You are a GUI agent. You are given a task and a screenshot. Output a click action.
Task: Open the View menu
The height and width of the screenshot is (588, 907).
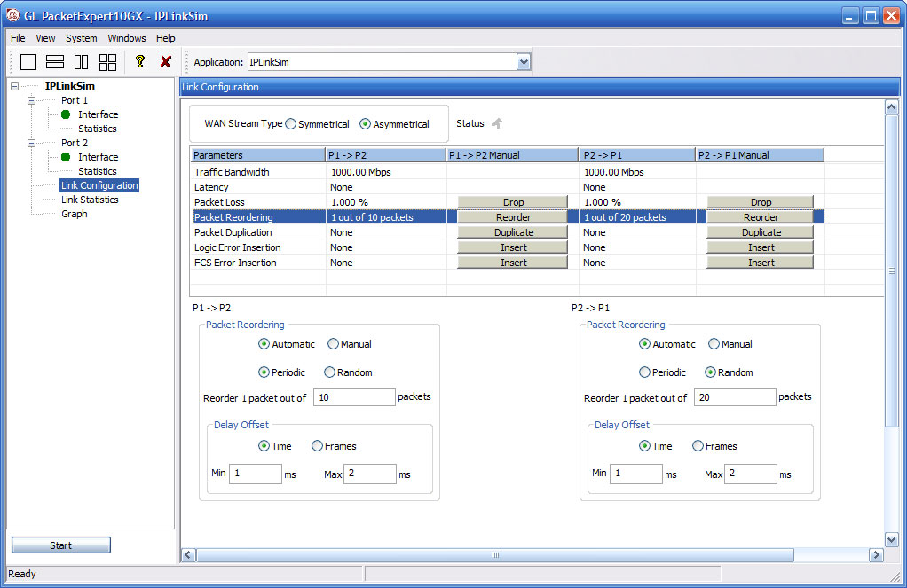45,38
